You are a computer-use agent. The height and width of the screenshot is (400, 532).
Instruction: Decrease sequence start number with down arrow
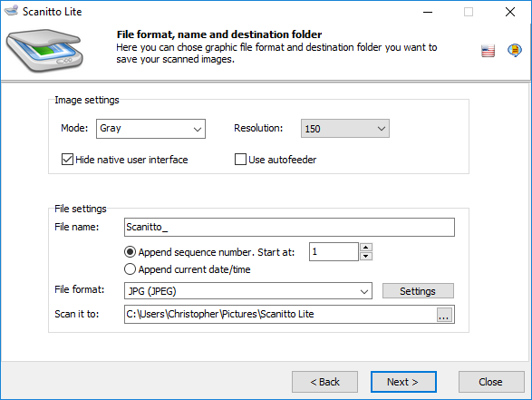pyautogui.click(x=366, y=256)
